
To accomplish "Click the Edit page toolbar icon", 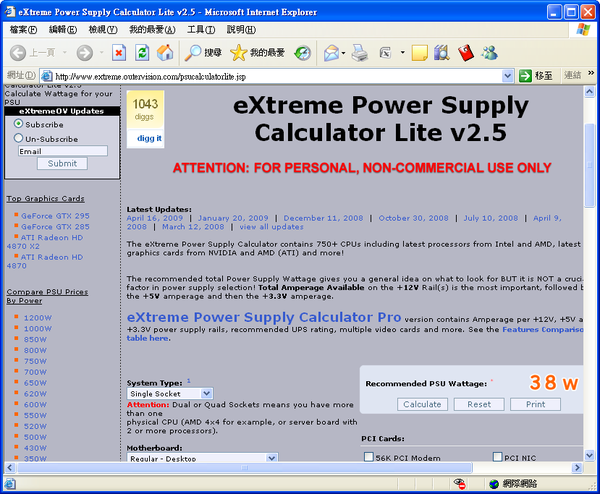I will tap(385, 52).
